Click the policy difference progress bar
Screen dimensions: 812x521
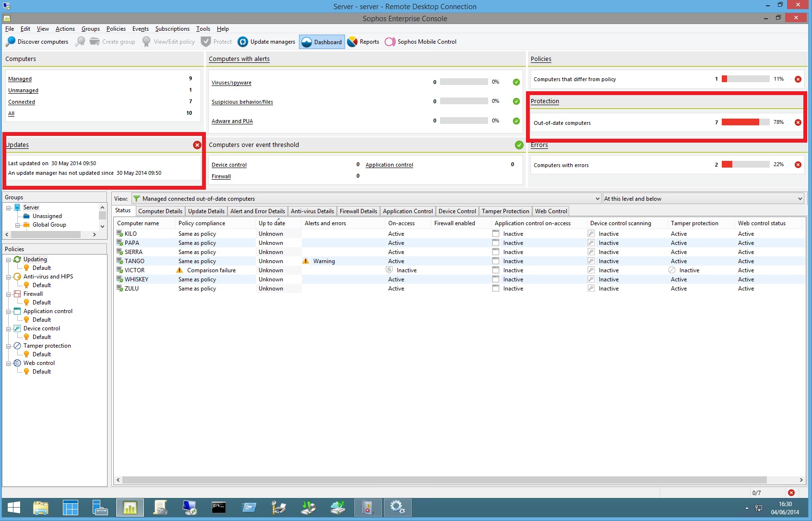click(x=745, y=79)
